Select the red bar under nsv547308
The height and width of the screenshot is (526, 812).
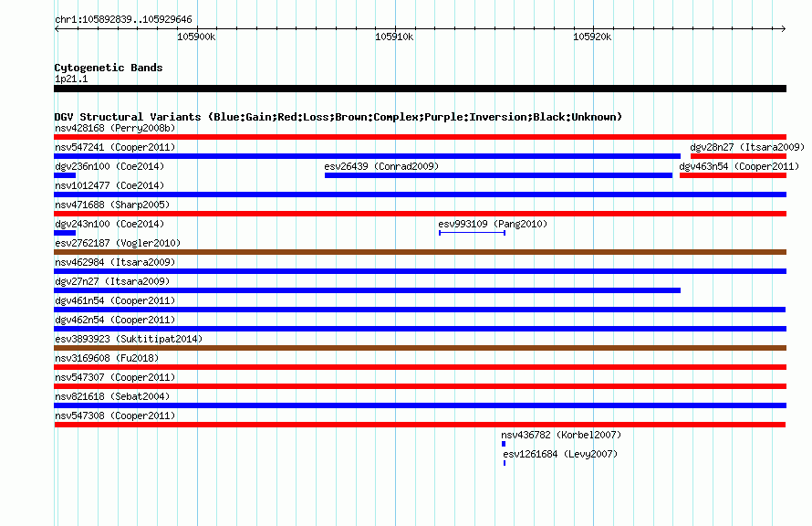420,425
